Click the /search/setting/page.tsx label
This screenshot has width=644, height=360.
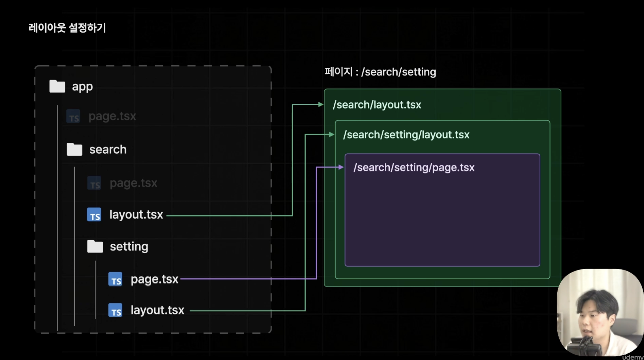click(x=414, y=167)
